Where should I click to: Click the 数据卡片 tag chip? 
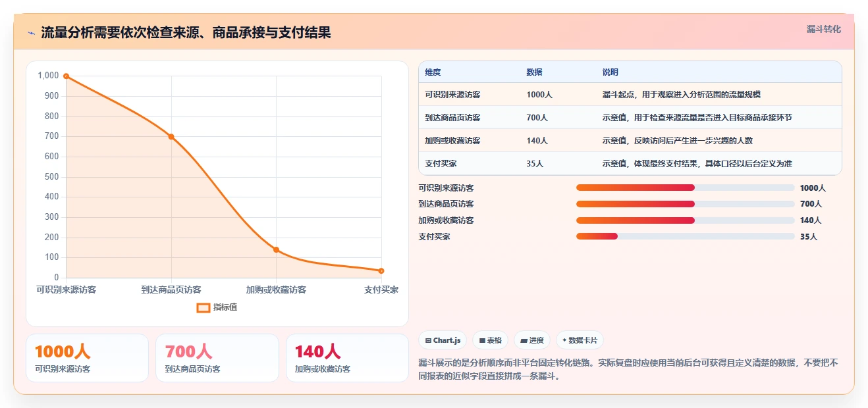580,340
